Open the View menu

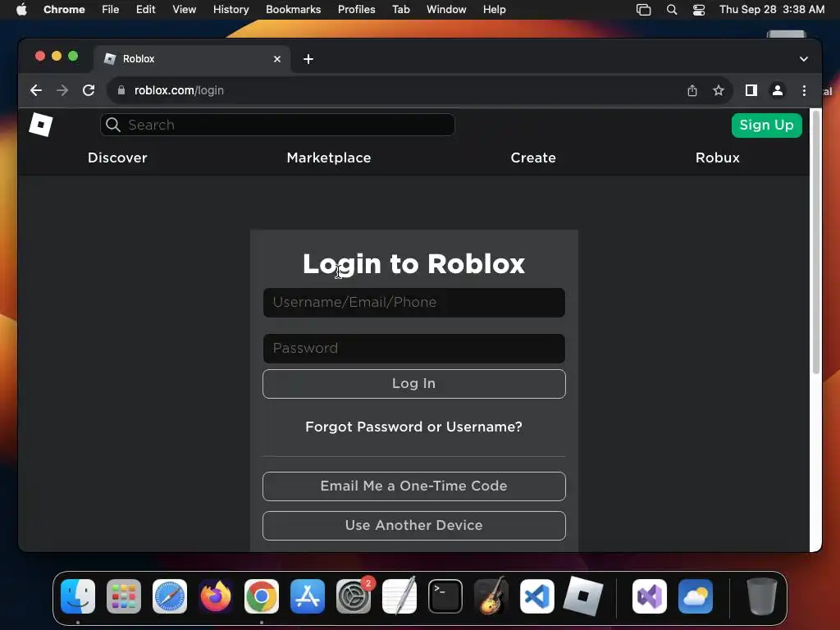click(184, 9)
